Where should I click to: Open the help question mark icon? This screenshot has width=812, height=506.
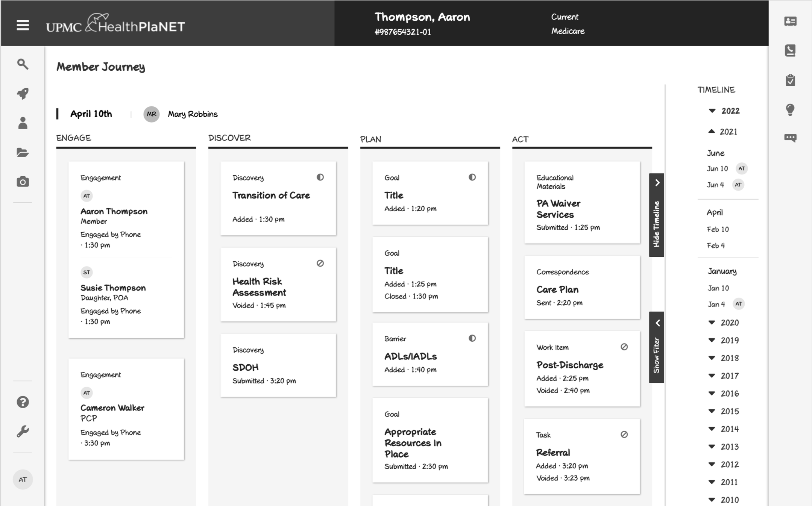tap(23, 402)
